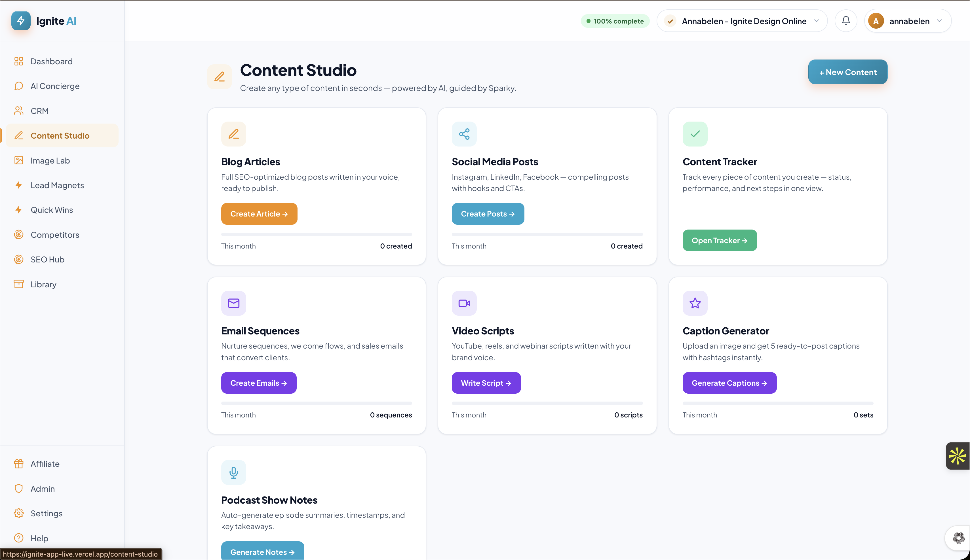This screenshot has height=560, width=970.
Task: Click the Library archive box icon
Action: click(18, 284)
